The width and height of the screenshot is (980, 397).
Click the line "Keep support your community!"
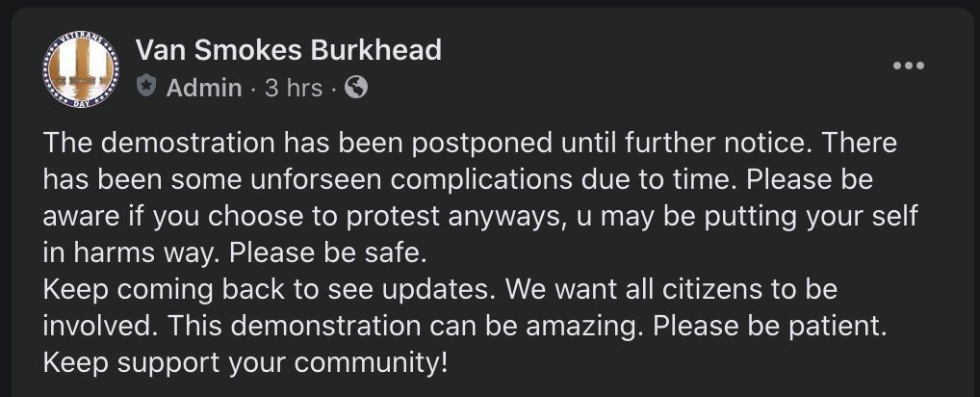point(246,362)
